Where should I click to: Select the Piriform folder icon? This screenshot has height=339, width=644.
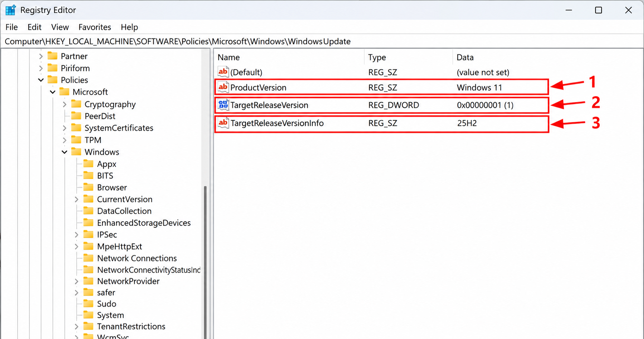point(53,68)
